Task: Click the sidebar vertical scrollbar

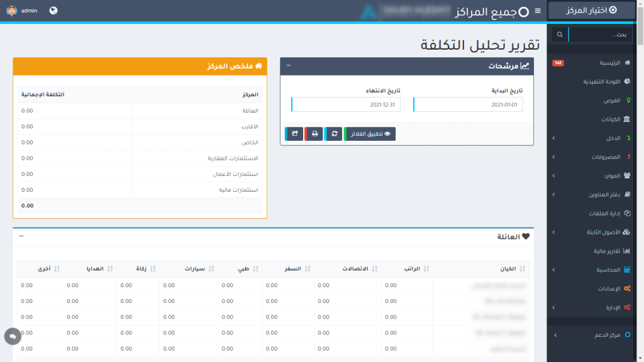Action: click(x=640, y=189)
